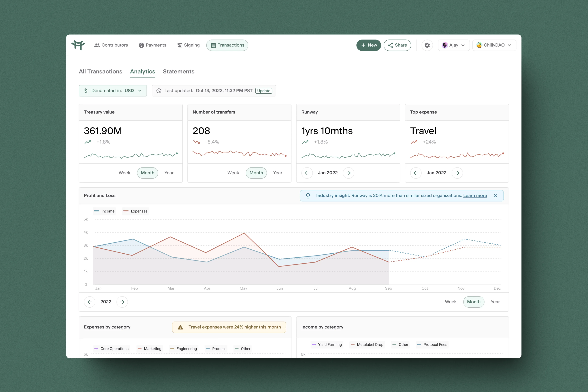Viewport: 588px width, 392px height.
Task: Select Year range in Profit and Loss
Action: point(495,302)
